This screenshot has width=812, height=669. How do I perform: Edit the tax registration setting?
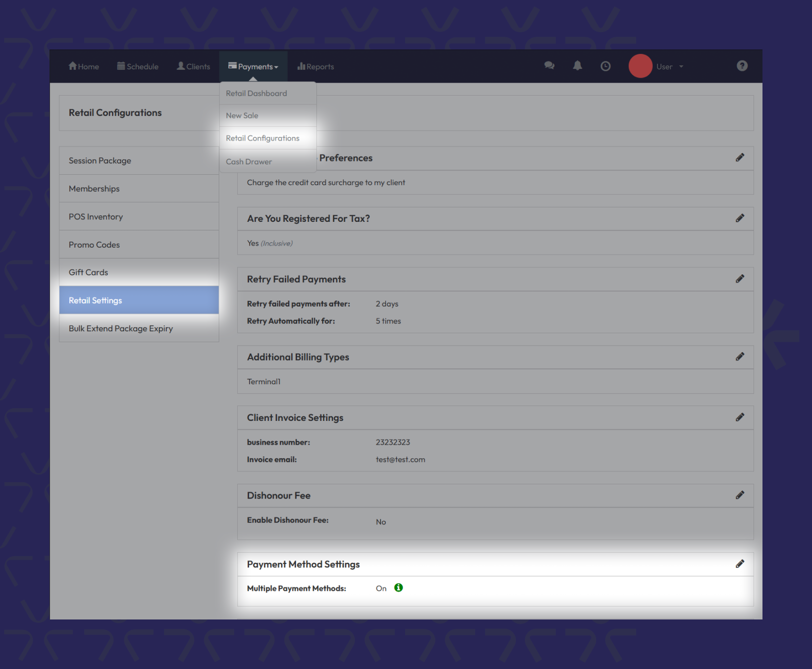pos(740,218)
